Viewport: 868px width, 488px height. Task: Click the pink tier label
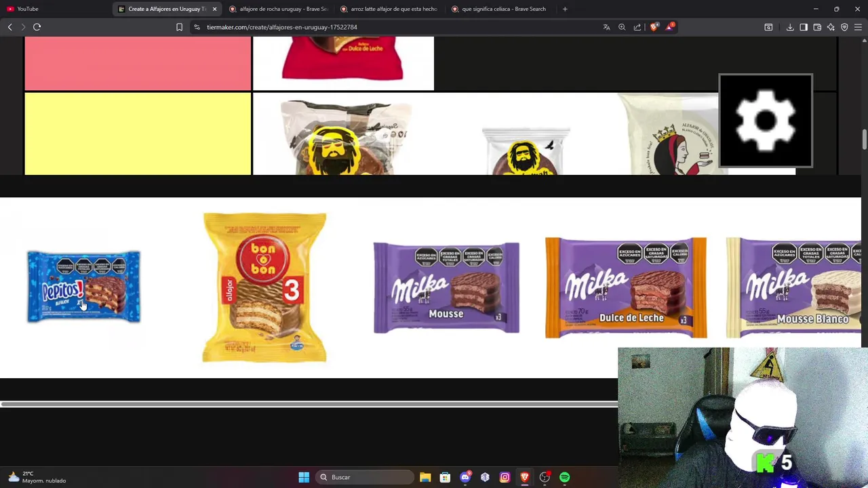pyautogui.click(x=138, y=63)
